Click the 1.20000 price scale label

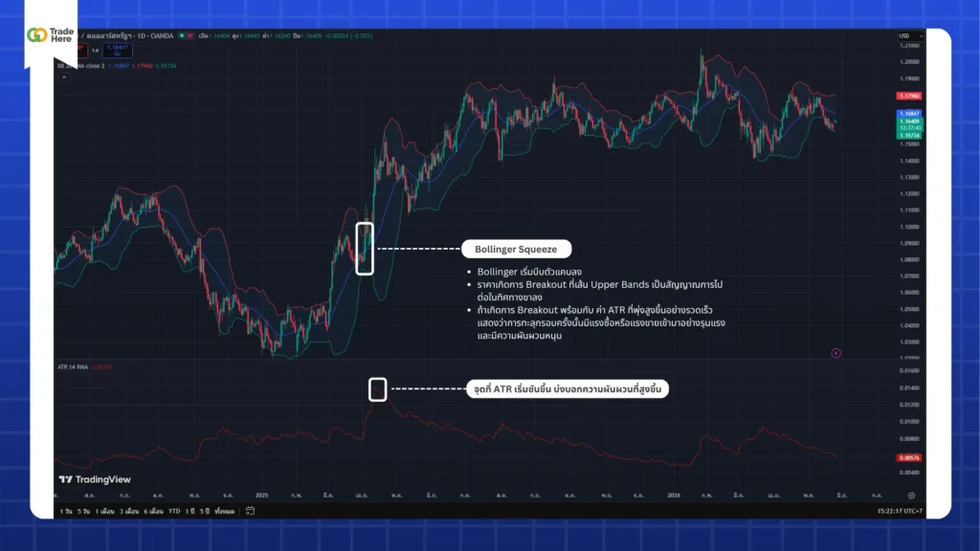[x=909, y=62]
